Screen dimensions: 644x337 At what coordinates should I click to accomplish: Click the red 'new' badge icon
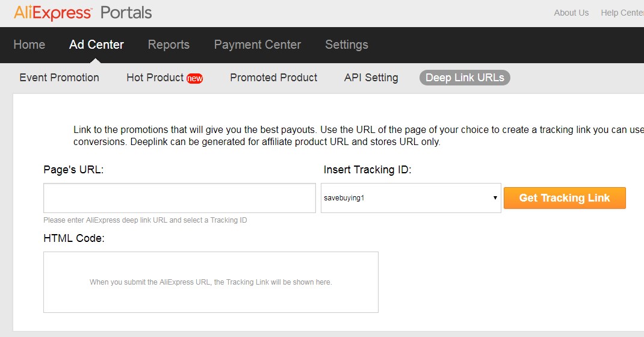point(194,78)
